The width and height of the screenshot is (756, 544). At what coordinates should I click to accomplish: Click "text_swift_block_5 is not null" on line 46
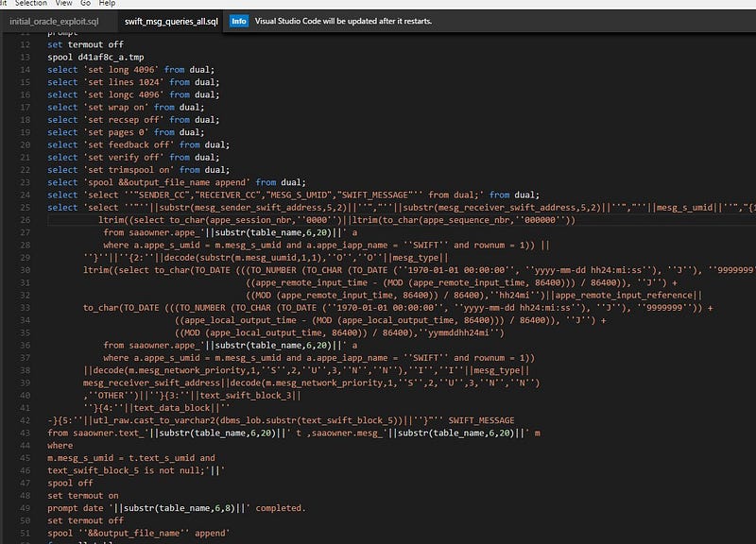[124, 470]
